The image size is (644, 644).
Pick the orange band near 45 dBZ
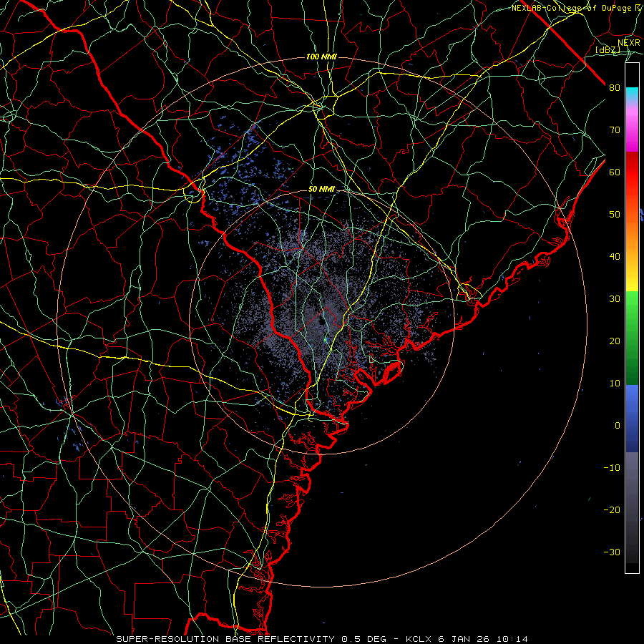coord(632,236)
